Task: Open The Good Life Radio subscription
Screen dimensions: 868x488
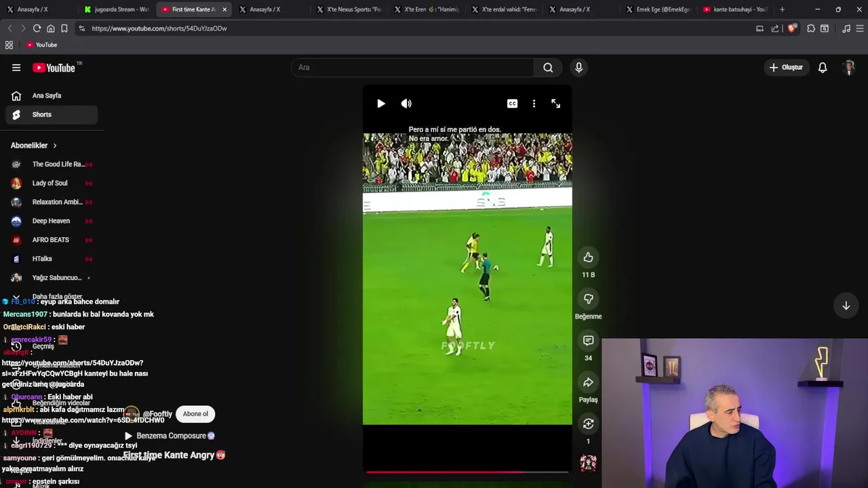Action: coord(52,164)
